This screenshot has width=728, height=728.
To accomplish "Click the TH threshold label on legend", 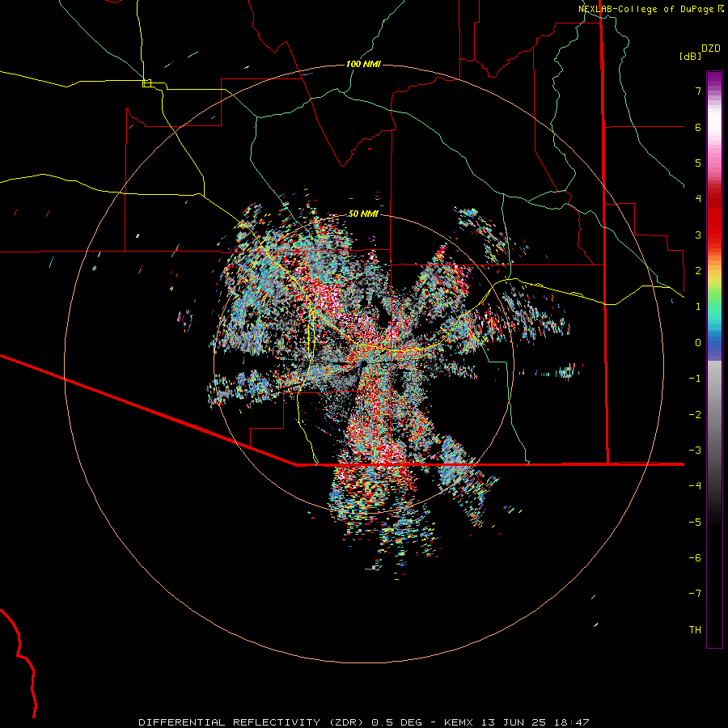I will [695, 630].
